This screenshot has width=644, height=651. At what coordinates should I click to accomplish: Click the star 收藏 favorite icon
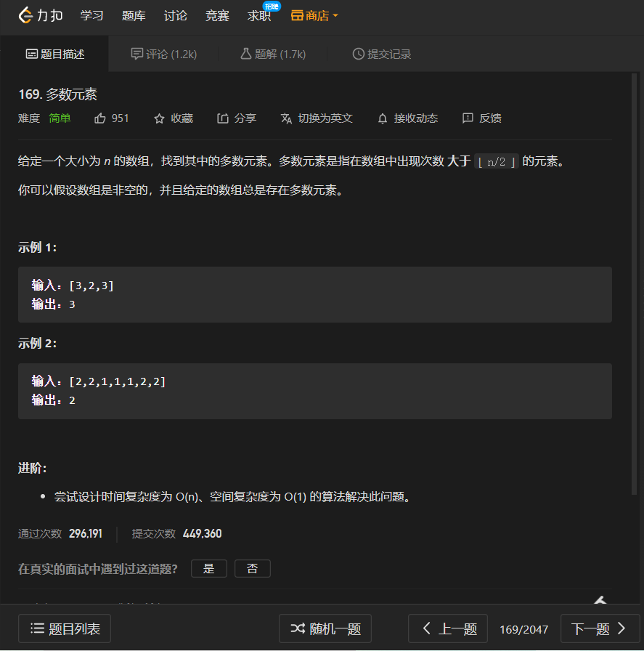159,118
